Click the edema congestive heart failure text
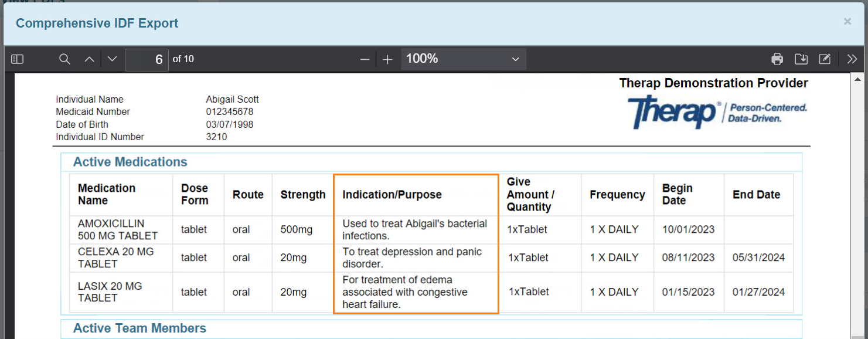 [x=405, y=291]
